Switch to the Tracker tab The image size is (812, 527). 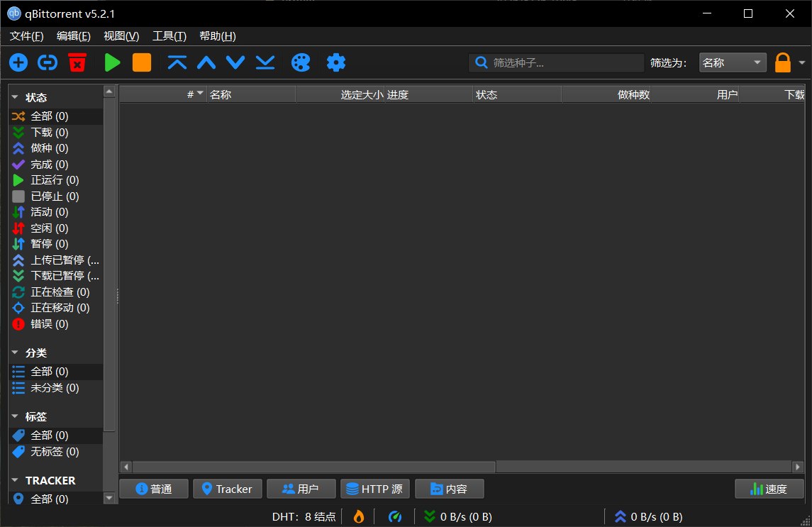point(228,489)
